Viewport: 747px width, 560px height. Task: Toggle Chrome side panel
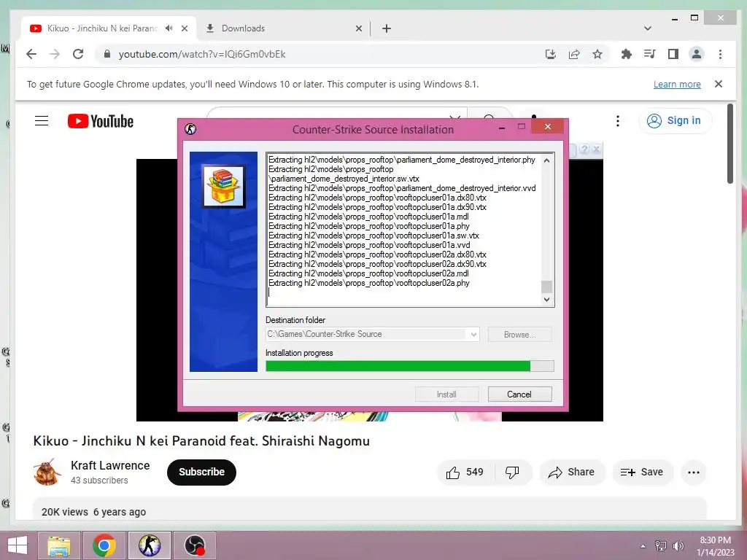click(x=673, y=54)
